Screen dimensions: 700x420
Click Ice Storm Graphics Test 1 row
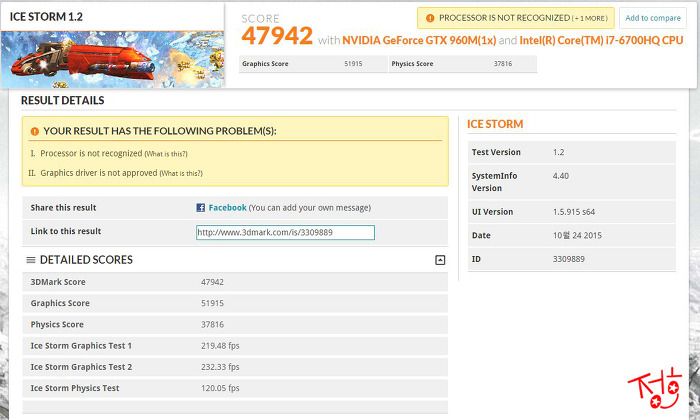tap(235, 346)
